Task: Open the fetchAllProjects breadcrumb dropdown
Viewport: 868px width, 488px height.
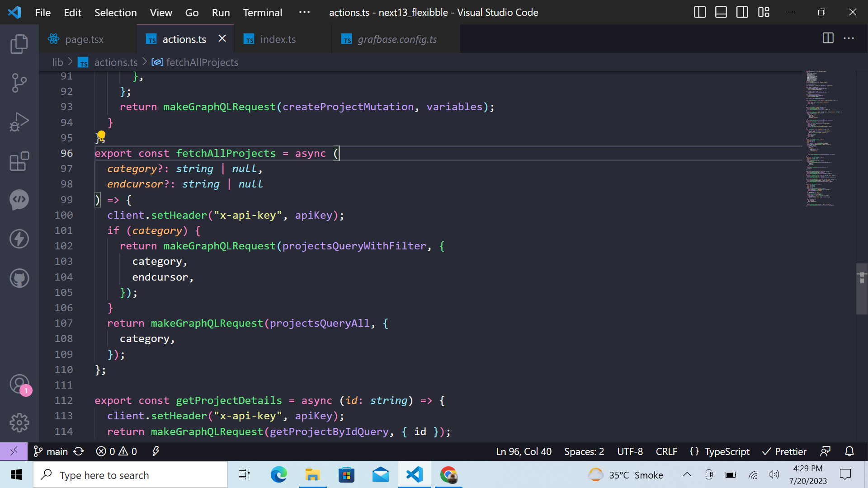Action: point(202,62)
